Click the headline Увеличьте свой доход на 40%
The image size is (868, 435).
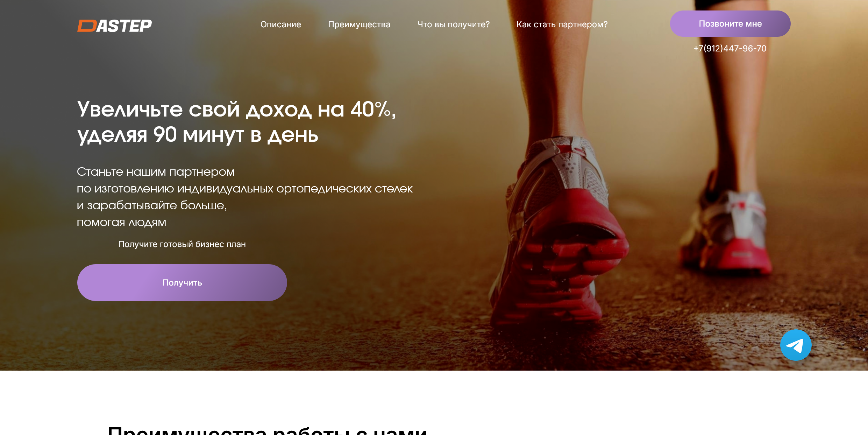tap(236, 110)
